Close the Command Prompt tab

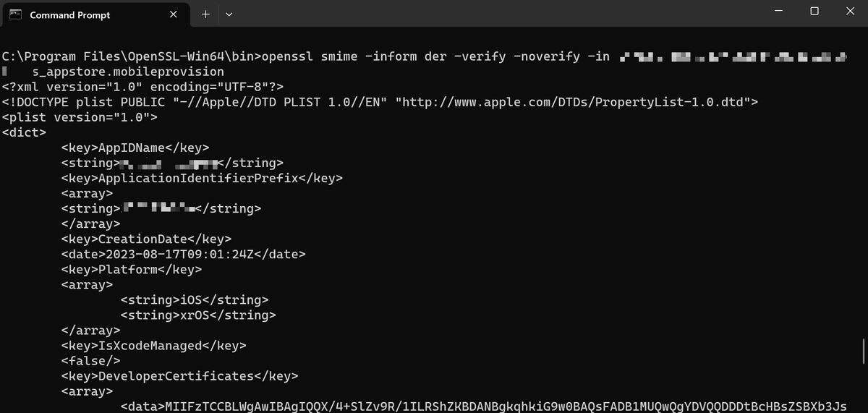click(174, 14)
